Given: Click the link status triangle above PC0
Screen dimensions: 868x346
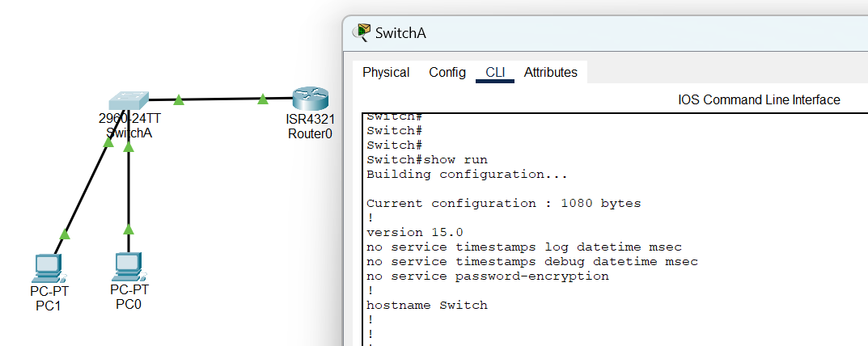Looking at the screenshot, I should [129, 229].
